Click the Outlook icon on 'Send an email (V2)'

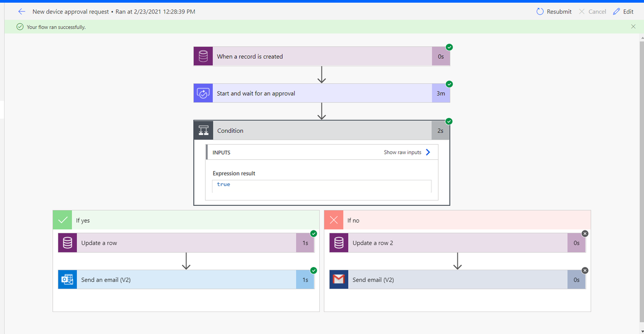[x=68, y=280]
